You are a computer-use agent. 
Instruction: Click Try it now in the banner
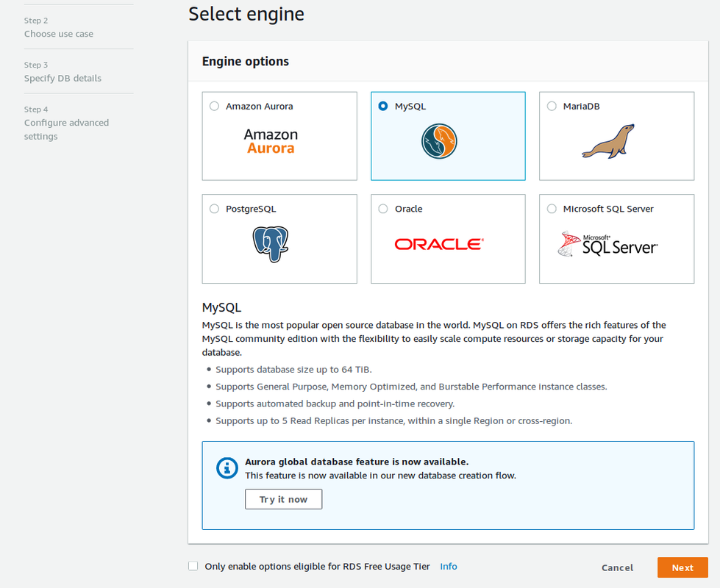pyautogui.click(x=283, y=498)
